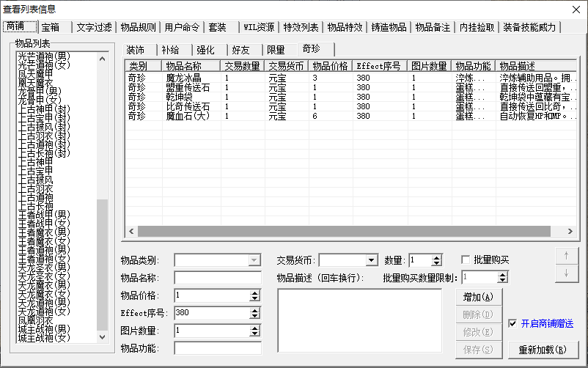The width and height of the screenshot is (588, 368).
Task: Increase 数量 with the up spinner arrow
Action: click(x=438, y=257)
